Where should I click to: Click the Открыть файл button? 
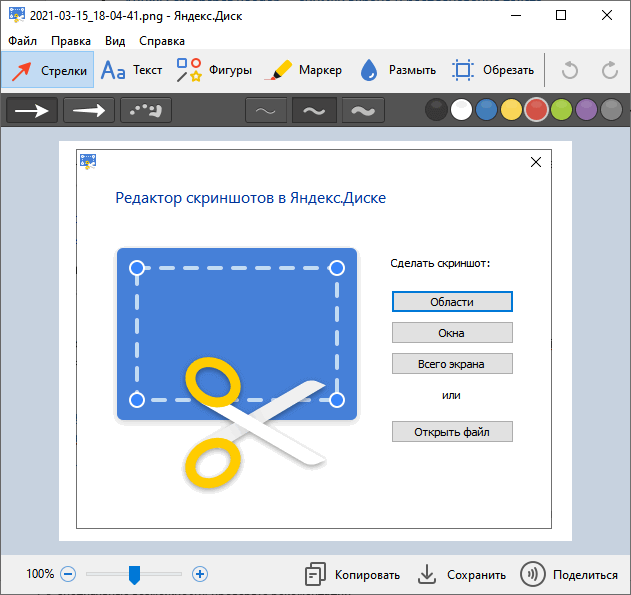click(452, 432)
